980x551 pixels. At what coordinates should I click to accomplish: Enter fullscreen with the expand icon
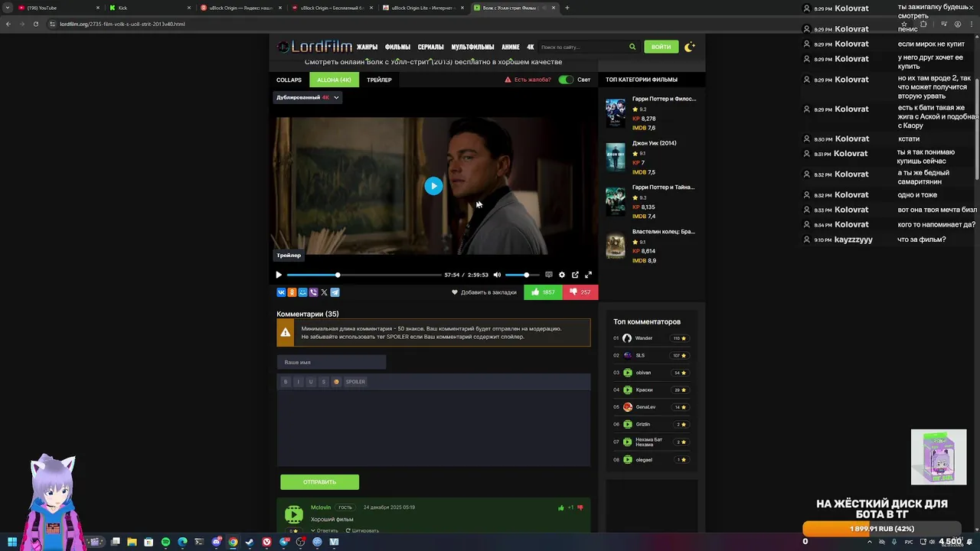click(588, 275)
